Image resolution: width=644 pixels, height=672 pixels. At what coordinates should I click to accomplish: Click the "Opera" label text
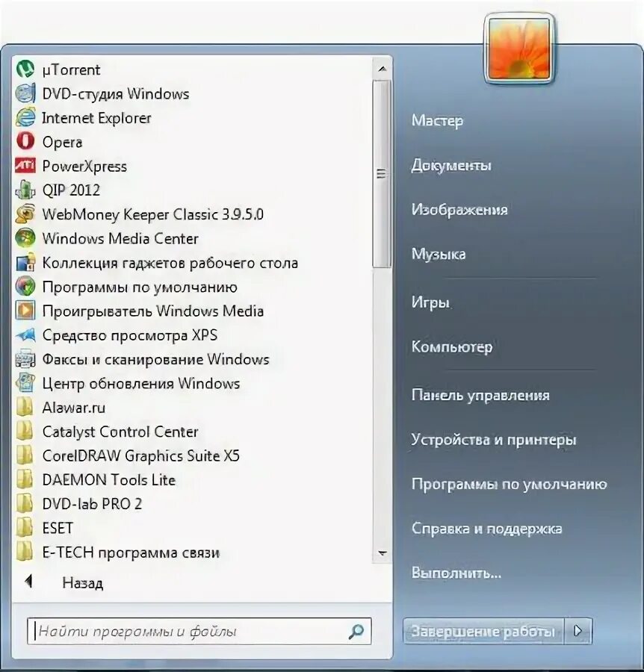coord(62,143)
